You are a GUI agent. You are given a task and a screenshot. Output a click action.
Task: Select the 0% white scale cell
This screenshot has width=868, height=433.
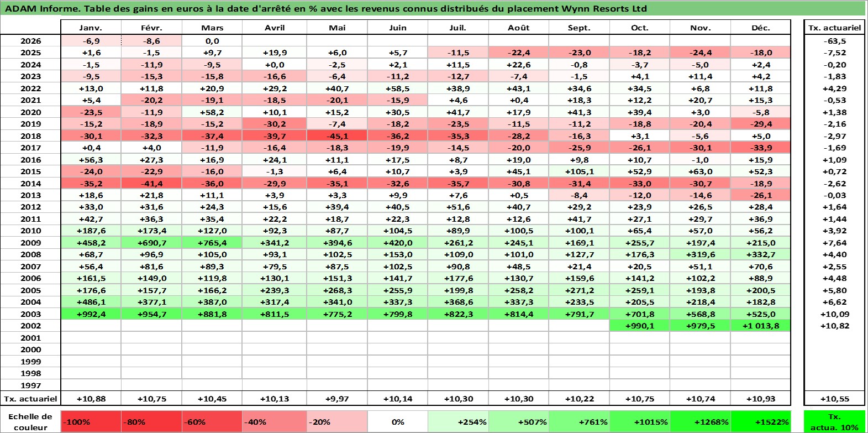pos(397,422)
